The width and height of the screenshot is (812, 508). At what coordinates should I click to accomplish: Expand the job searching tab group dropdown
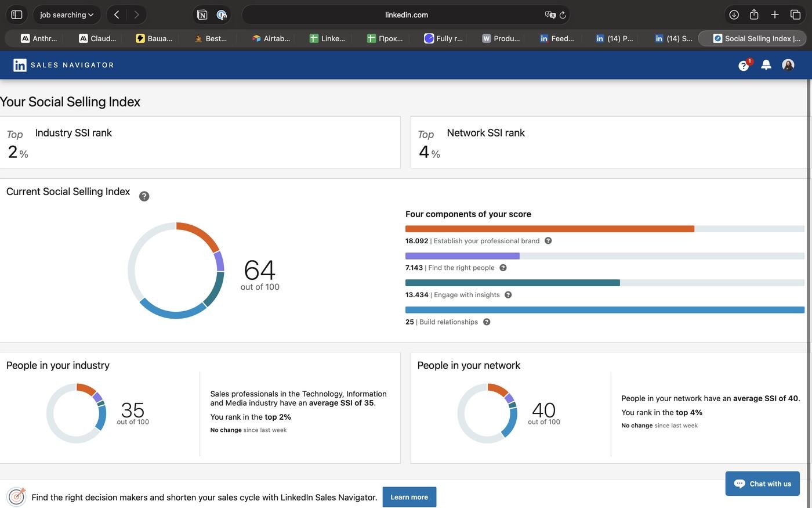[67, 15]
